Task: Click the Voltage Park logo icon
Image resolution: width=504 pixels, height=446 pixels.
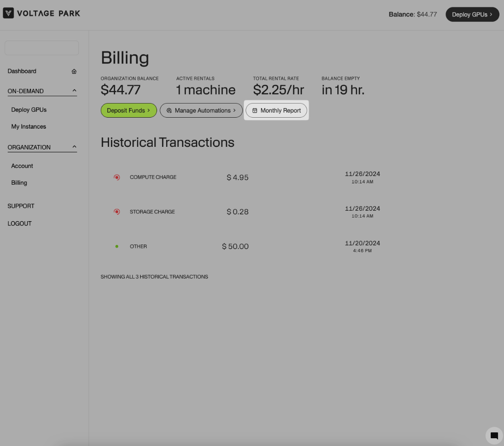Action: point(8,13)
